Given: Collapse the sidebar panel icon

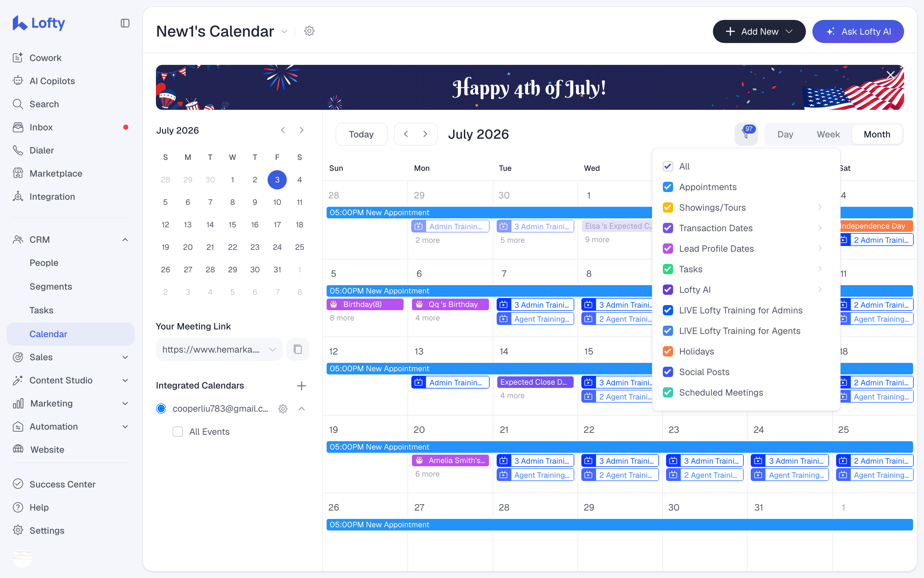Looking at the screenshot, I should coord(125,23).
